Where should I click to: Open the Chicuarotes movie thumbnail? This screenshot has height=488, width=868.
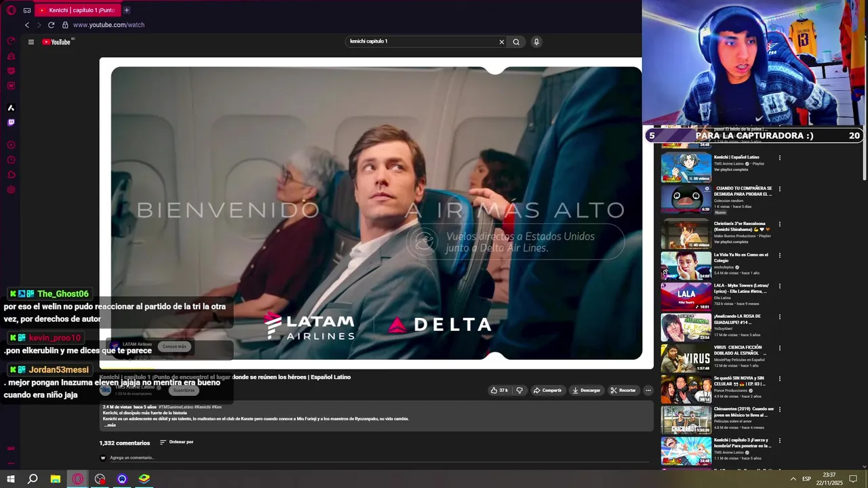[x=686, y=420]
